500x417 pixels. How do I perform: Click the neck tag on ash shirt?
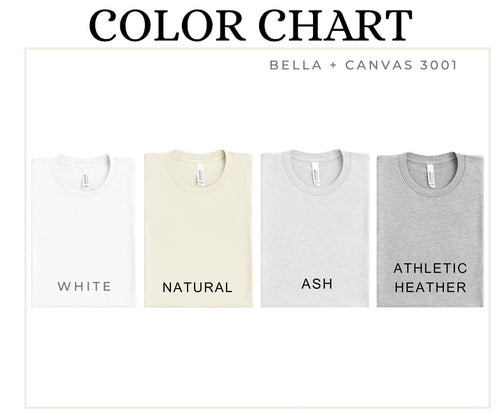point(316,174)
